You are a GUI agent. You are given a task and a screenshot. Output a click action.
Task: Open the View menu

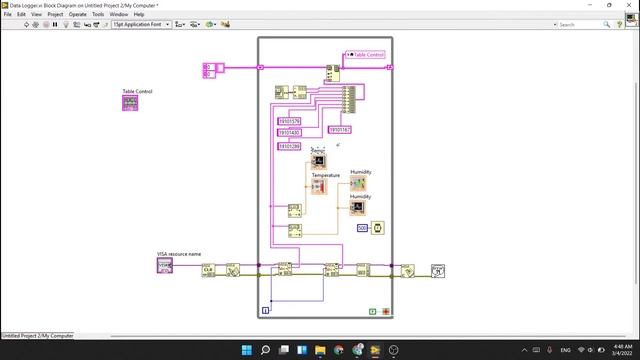click(36, 14)
